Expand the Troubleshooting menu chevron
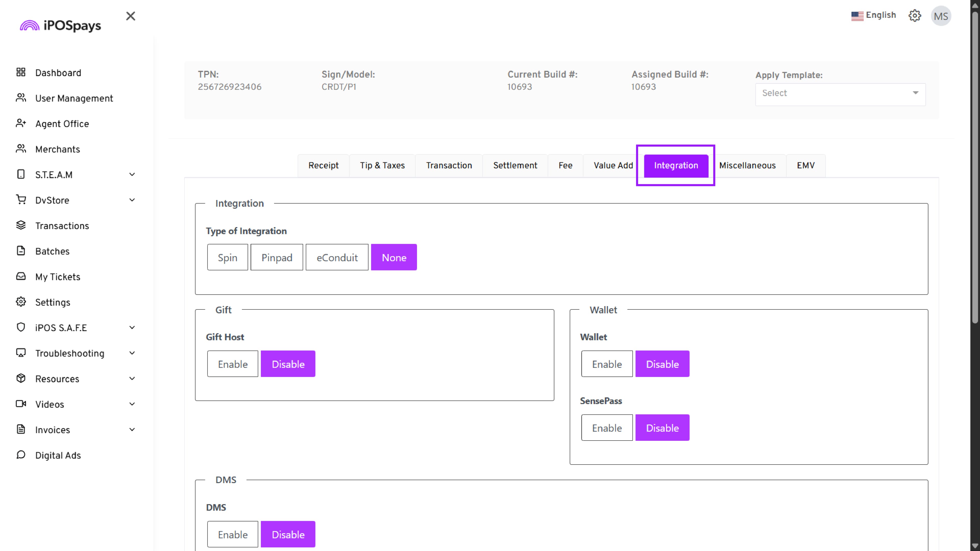Viewport: 980px width, 551px height. coord(132,353)
